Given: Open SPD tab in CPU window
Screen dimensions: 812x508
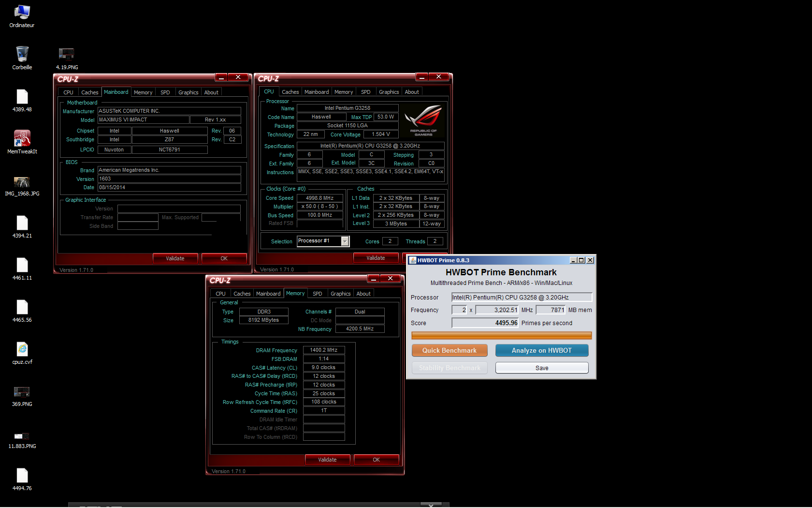Looking at the screenshot, I should coord(366,92).
